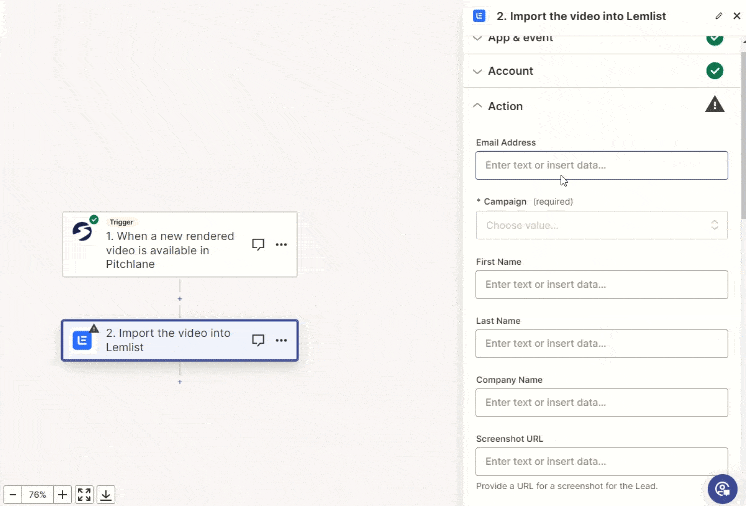746x506 pixels.
Task: Open more options for the Pitchlane trigger step
Action: click(281, 244)
